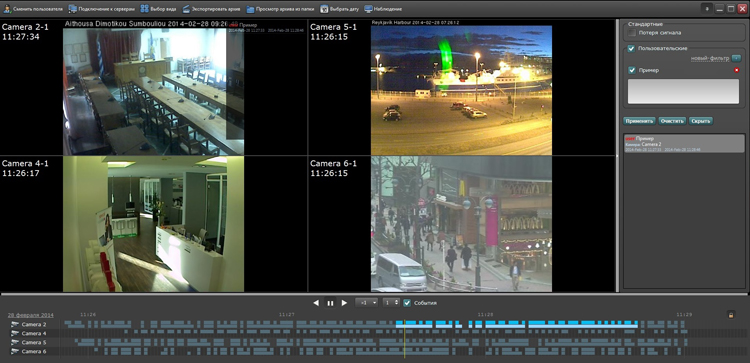Screen dimensions: 750x363
Task: Click the новый фильтр link
Action: pos(710,58)
